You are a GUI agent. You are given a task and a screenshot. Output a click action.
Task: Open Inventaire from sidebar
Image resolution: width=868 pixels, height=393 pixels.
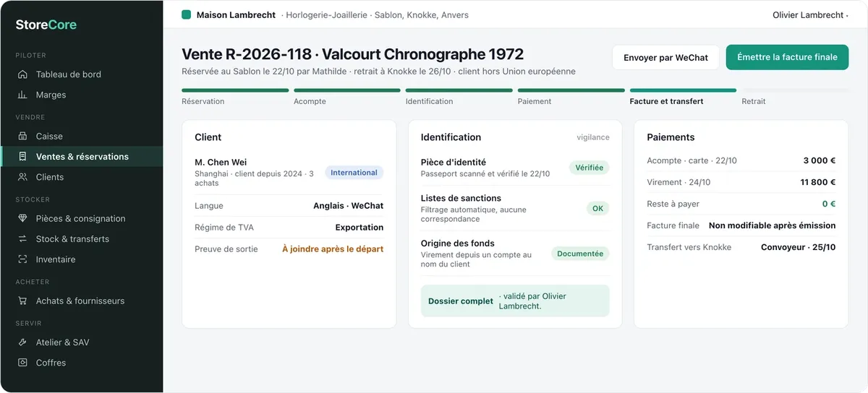[81, 259]
